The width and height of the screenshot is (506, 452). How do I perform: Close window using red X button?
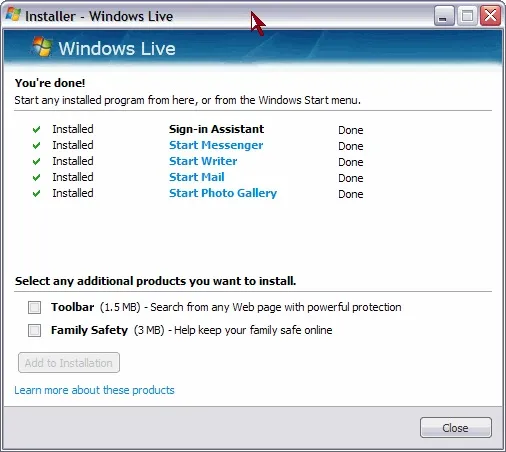point(490,16)
